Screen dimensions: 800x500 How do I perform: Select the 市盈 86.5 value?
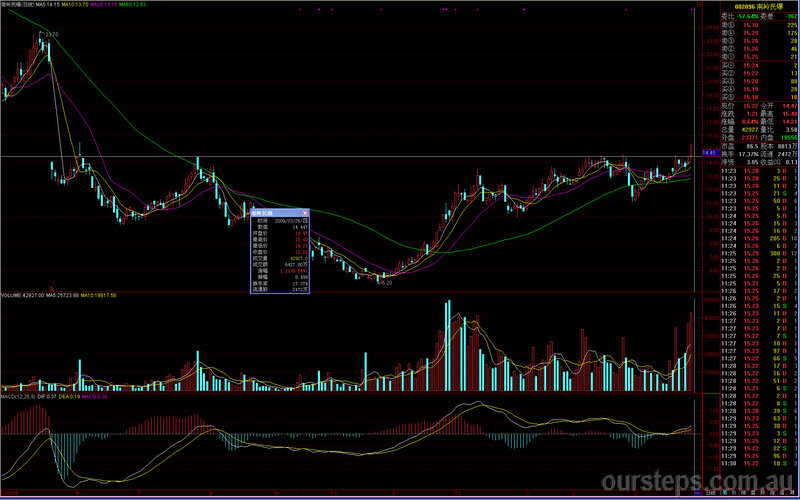(x=753, y=146)
